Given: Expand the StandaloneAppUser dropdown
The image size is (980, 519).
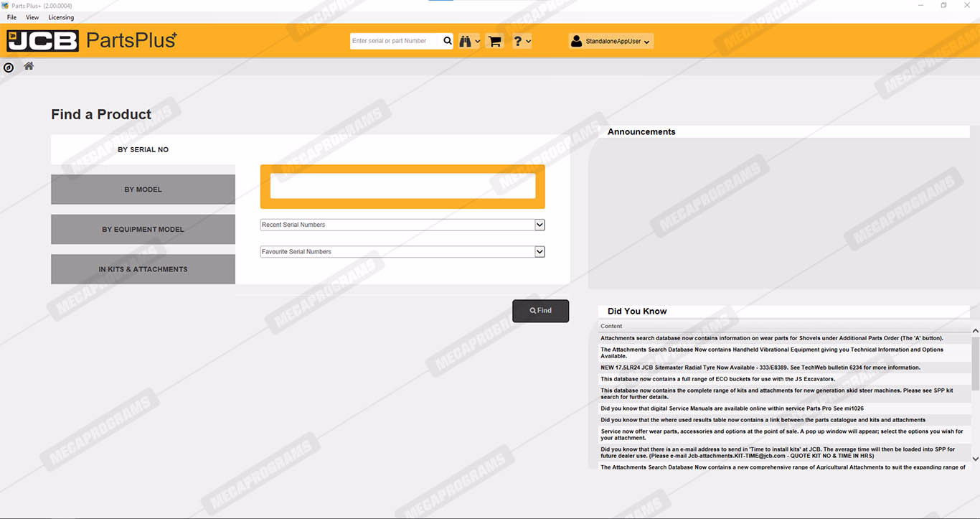Looking at the screenshot, I should tap(611, 41).
